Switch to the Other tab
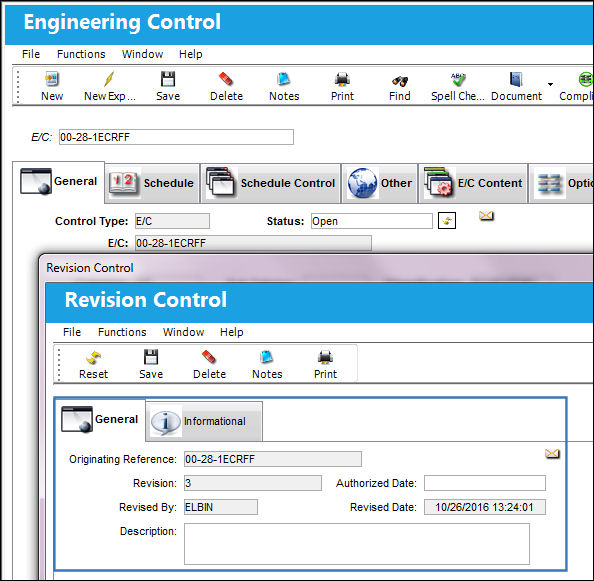This screenshot has width=594, height=581. (x=380, y=183)
